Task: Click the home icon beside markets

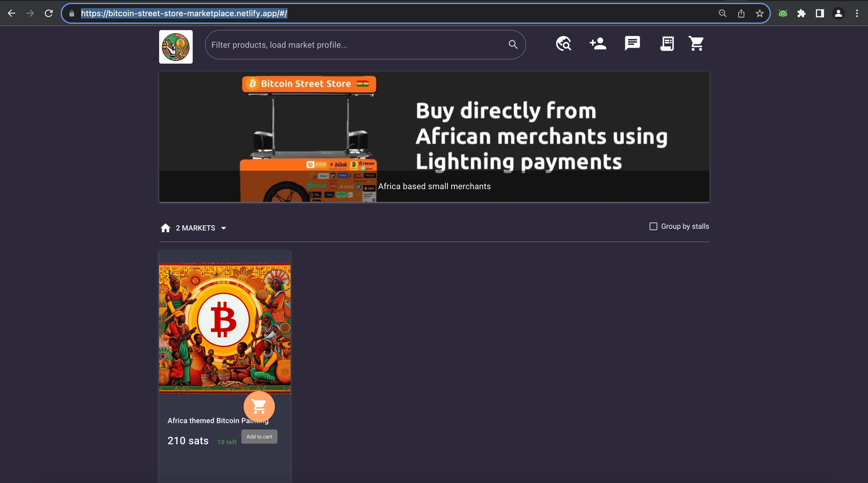Action: (x=165, y=228)
